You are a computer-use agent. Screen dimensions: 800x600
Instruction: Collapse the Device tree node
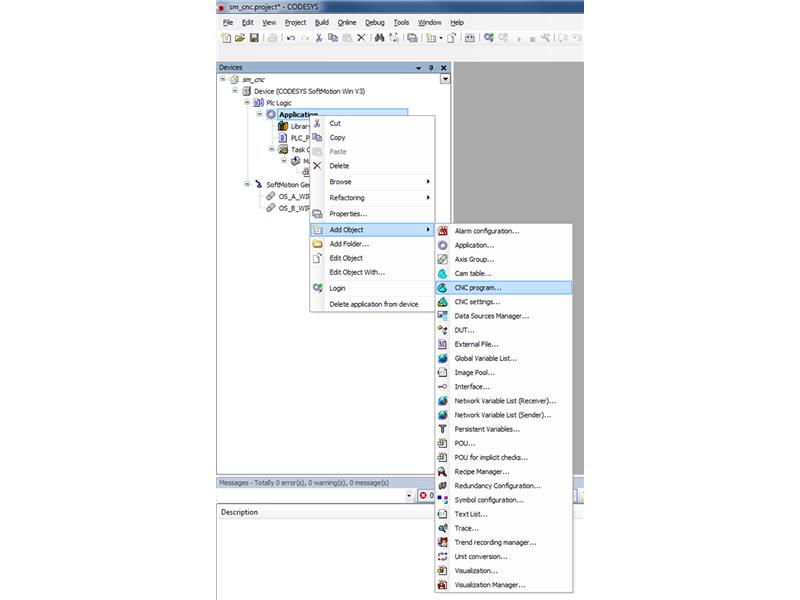pos(235,91)
